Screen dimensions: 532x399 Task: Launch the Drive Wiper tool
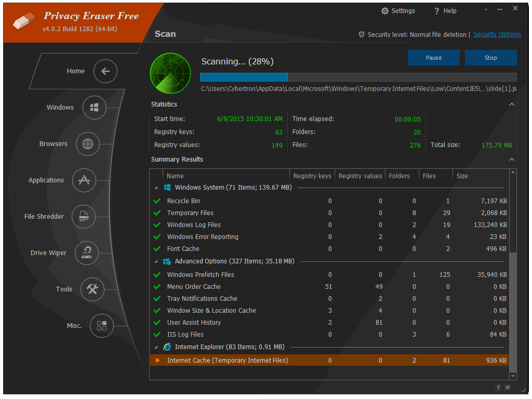(87, 253)
